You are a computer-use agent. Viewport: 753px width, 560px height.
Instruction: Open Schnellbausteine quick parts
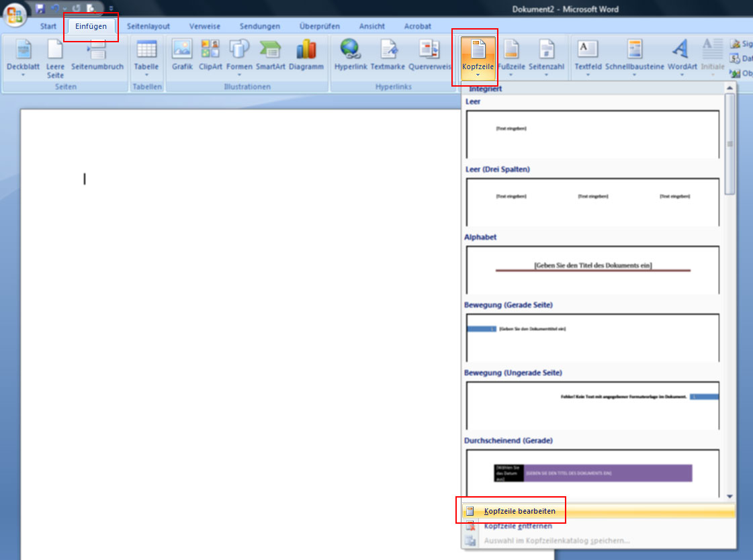pos(634,58)
